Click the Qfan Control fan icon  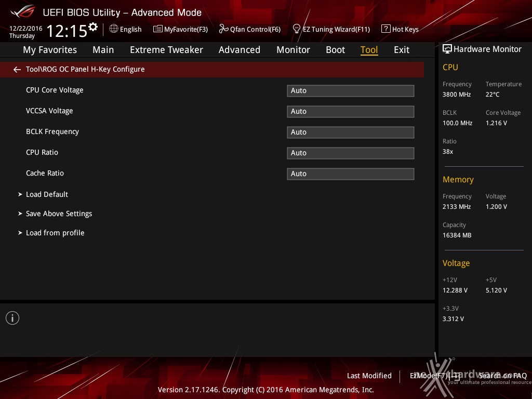223,29
